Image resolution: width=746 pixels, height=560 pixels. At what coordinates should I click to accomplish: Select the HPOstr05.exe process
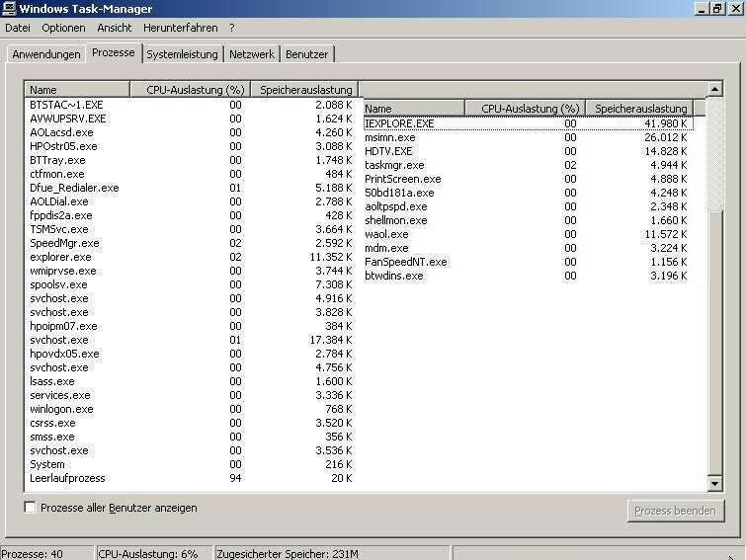[x=191, y=146]
